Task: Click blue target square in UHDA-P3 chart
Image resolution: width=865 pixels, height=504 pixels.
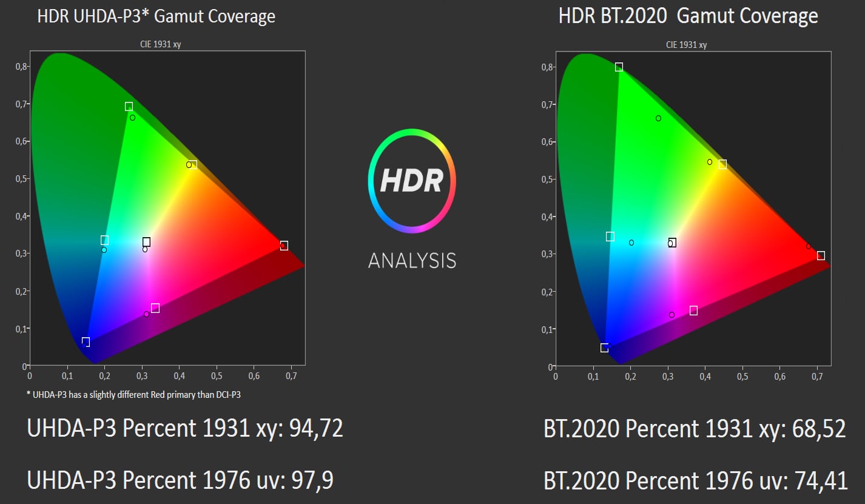Action: pos(86,342)
